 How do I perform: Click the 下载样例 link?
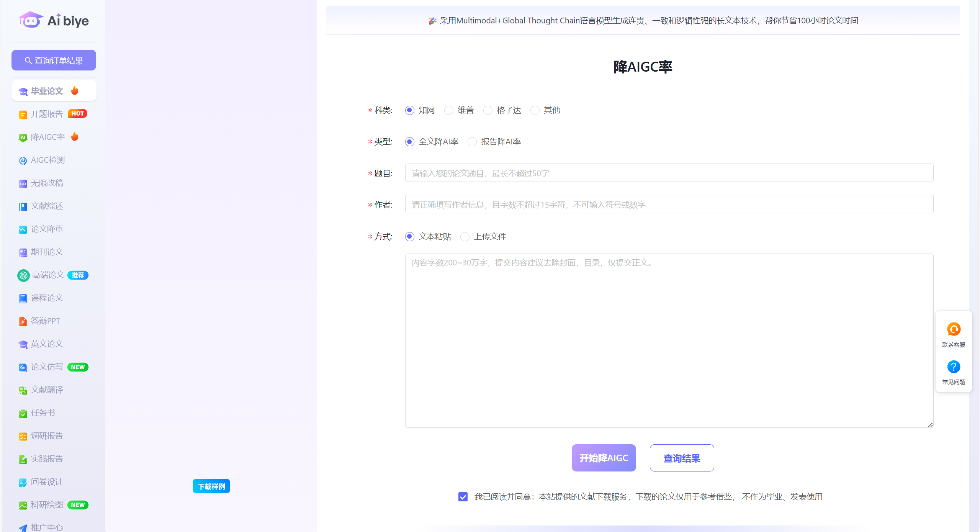coord(211,486)
